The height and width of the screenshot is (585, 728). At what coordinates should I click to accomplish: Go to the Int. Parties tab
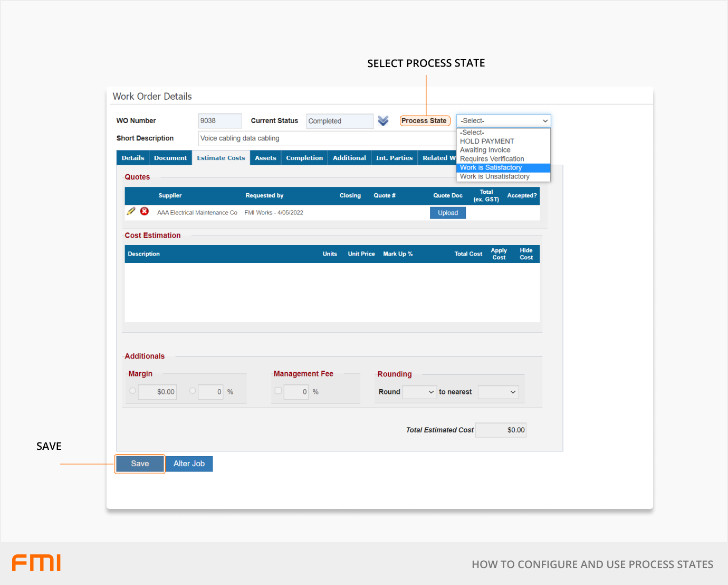[x=394, y=158]
